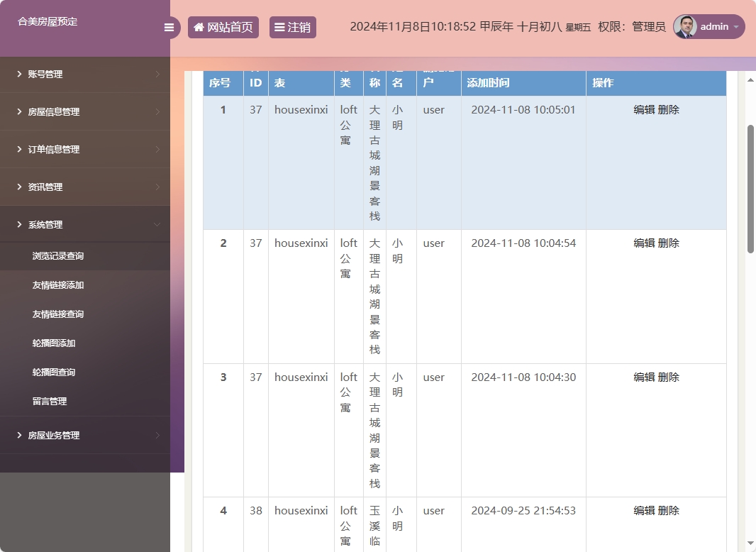Viewport: 756px width, 552px height.
Task: Open 浏览记录查询 submenu item
Action: pos(58,256)
